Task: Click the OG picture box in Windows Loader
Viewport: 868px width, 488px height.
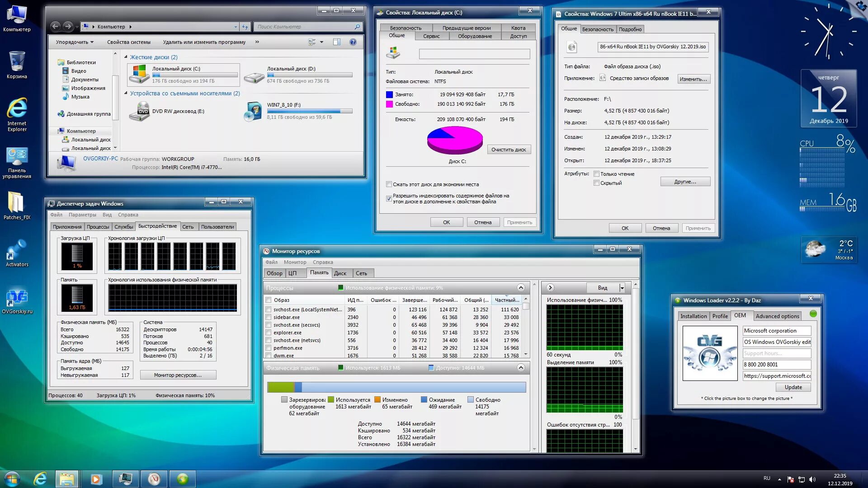Action: [x=709, y=353]
